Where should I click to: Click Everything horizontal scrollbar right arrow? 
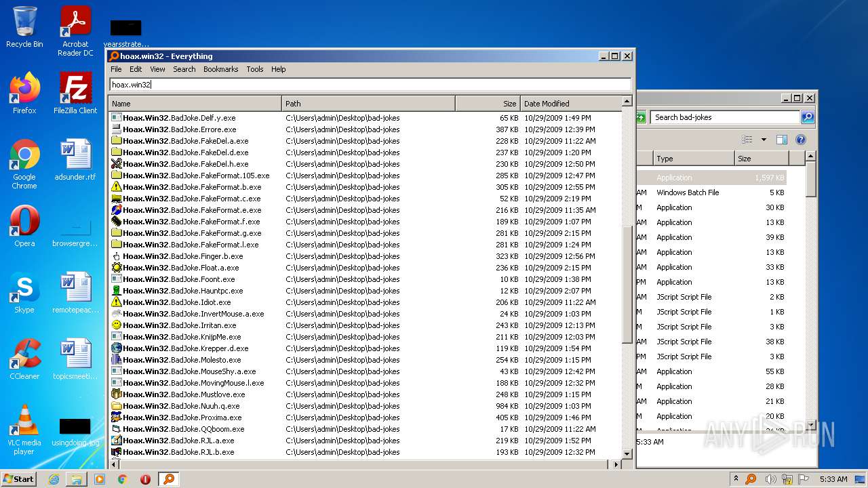click(616, 464)
